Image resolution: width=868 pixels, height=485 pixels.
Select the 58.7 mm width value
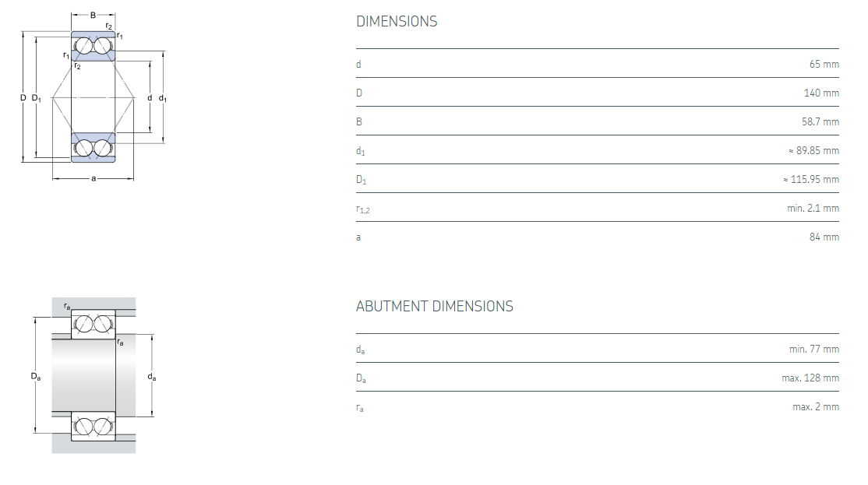820,121
